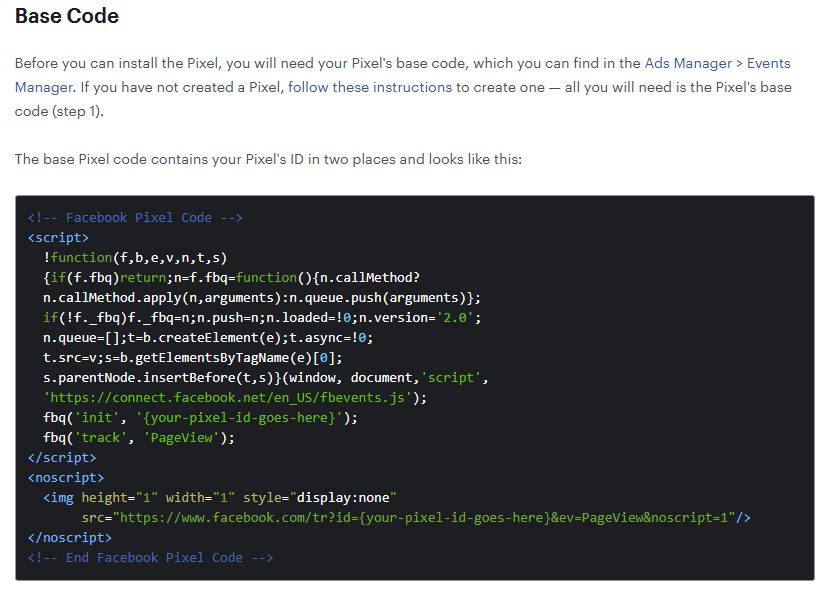Click the fbq 'track' PageView line
This screenshot has height=591, width=828.
tap(138, 437)
